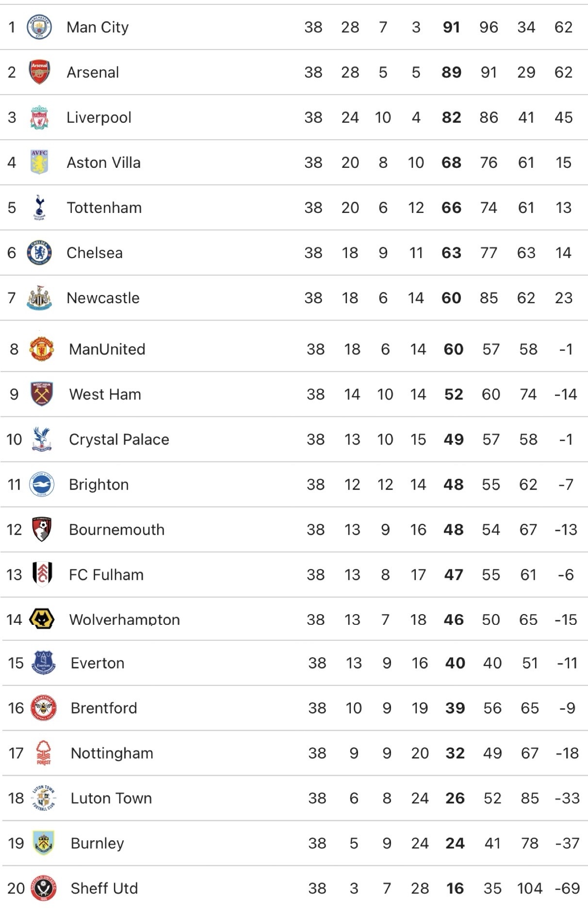The height and width of the screenshot is (912, 588).
Task: Select the Luton Town team name
Action: [111, 798]
